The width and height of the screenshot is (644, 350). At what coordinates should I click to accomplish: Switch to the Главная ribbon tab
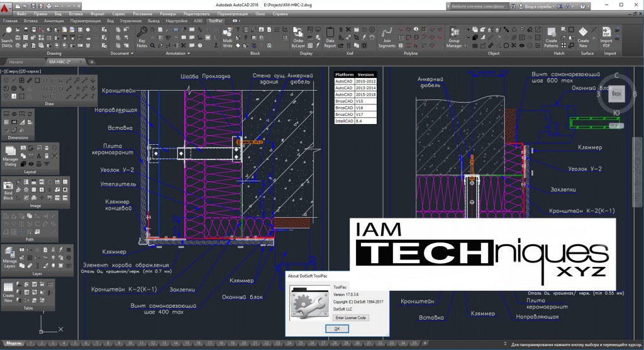click(x=10, y=21)
